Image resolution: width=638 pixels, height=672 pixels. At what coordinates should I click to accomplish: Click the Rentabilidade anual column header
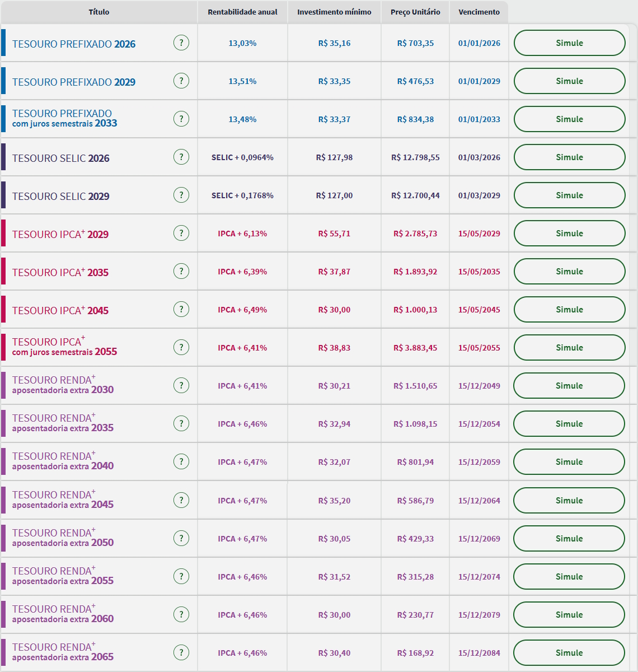[x=242, y=12]
